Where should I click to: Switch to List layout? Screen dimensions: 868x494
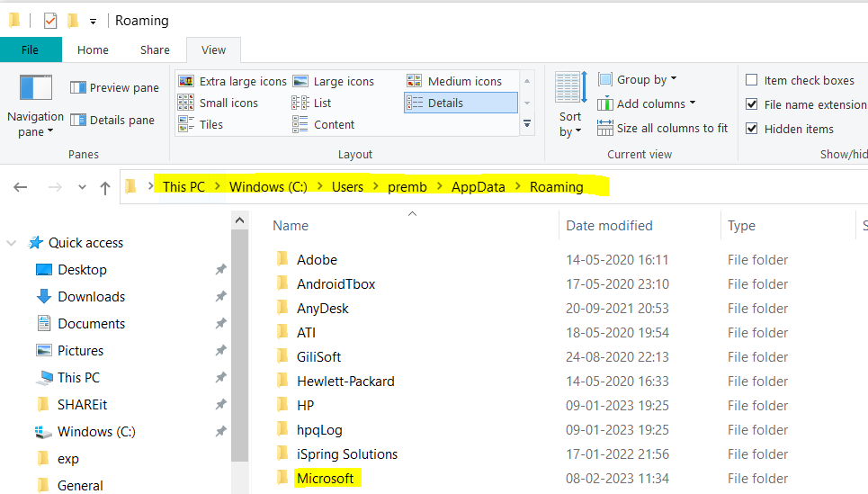[311, 103]
